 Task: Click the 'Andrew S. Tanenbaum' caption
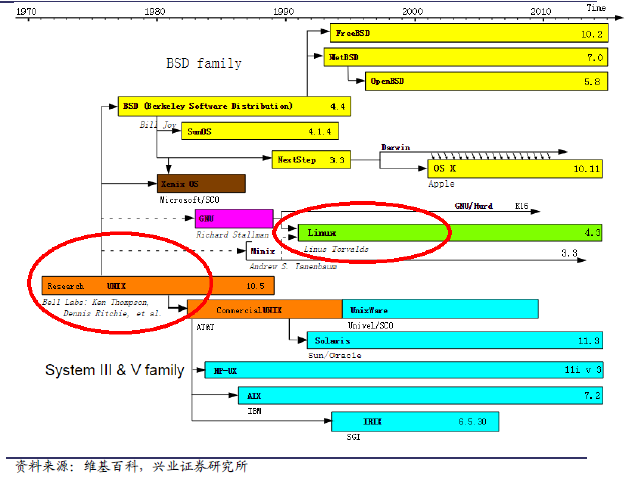tap(293, 266)
